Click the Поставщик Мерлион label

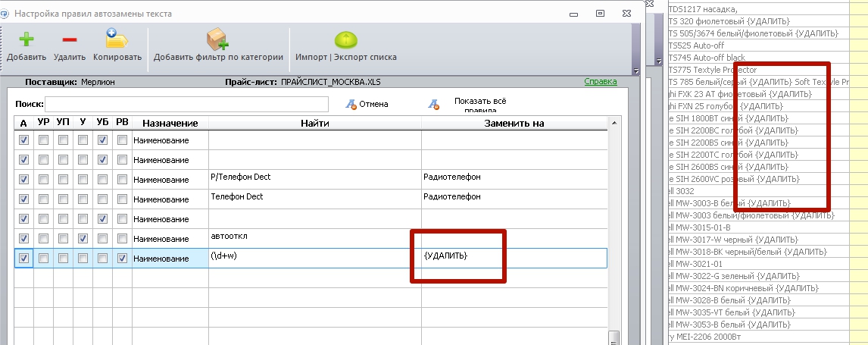point(70,82)
